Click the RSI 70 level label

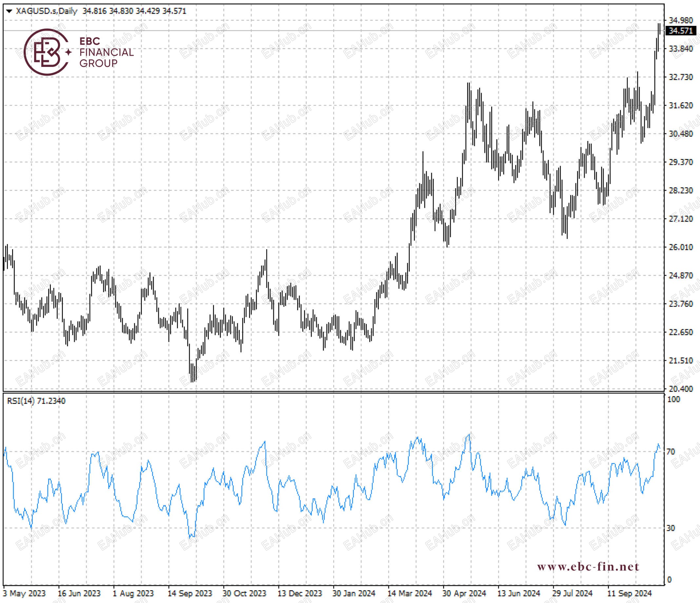pyautogui.click(x=671, y=452)
